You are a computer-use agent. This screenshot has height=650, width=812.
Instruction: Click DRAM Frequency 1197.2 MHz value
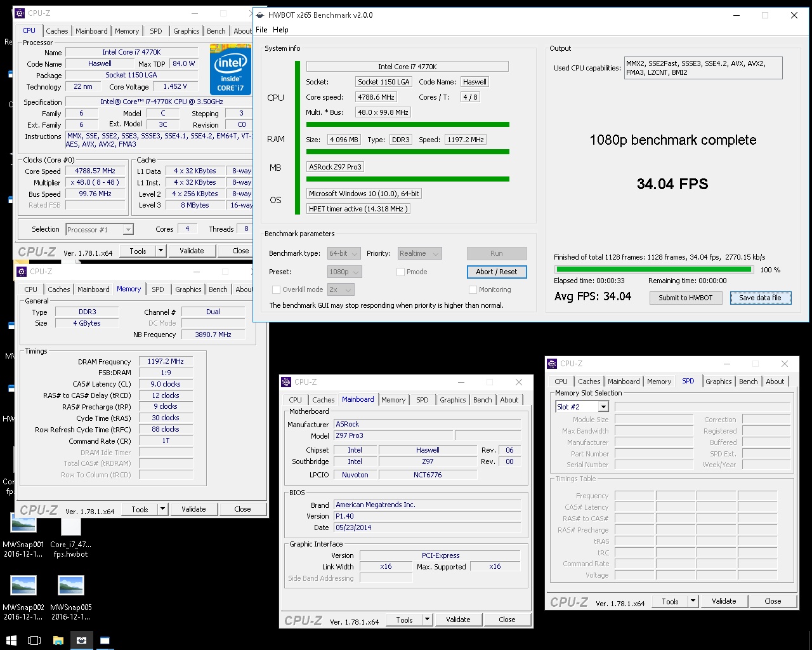[x=166, y=361]
